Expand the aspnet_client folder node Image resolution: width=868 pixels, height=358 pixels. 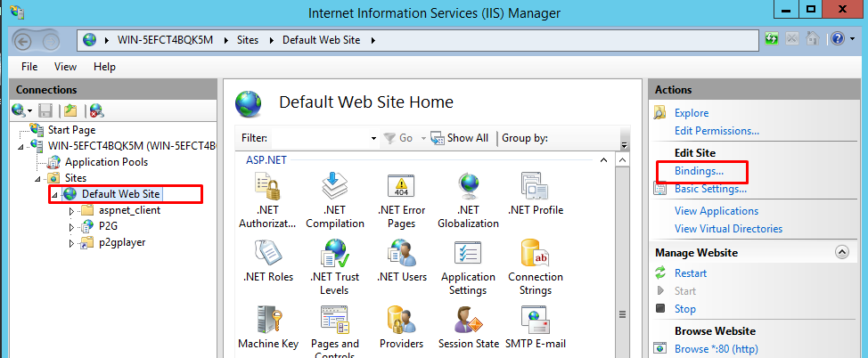pos(71,211)
